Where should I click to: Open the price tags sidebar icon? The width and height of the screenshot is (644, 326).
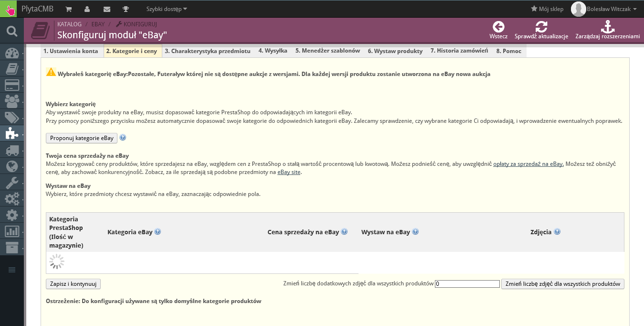[11, 118]
